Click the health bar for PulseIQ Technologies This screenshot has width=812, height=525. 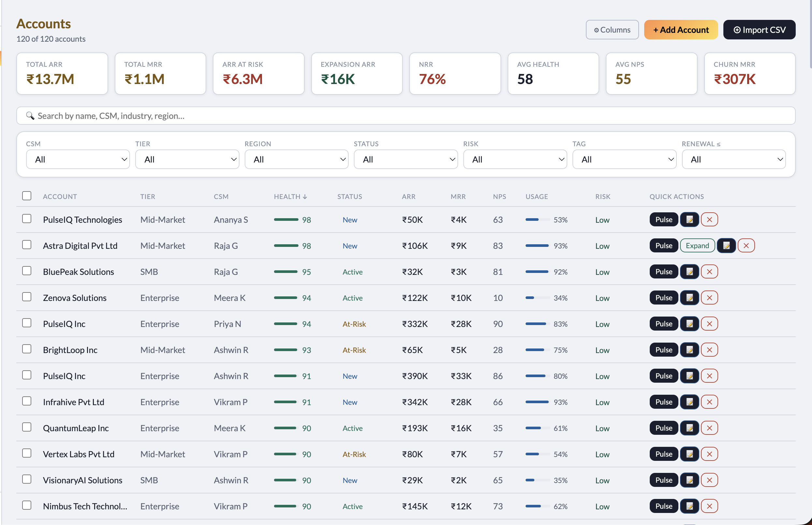point(286,220)
